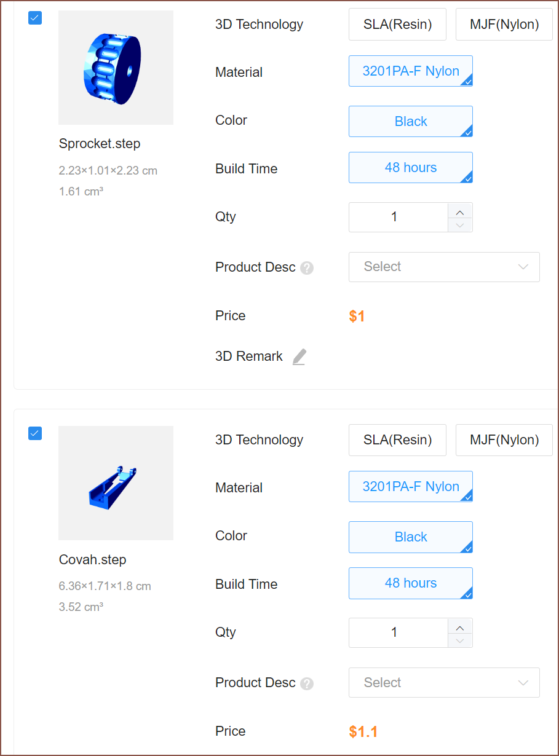Select Black color for Sprocket

point(410,122)
